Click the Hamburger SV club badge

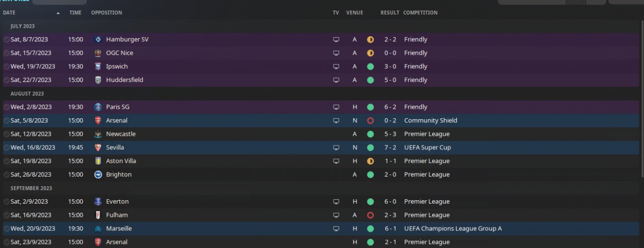(x=98, y=39)
